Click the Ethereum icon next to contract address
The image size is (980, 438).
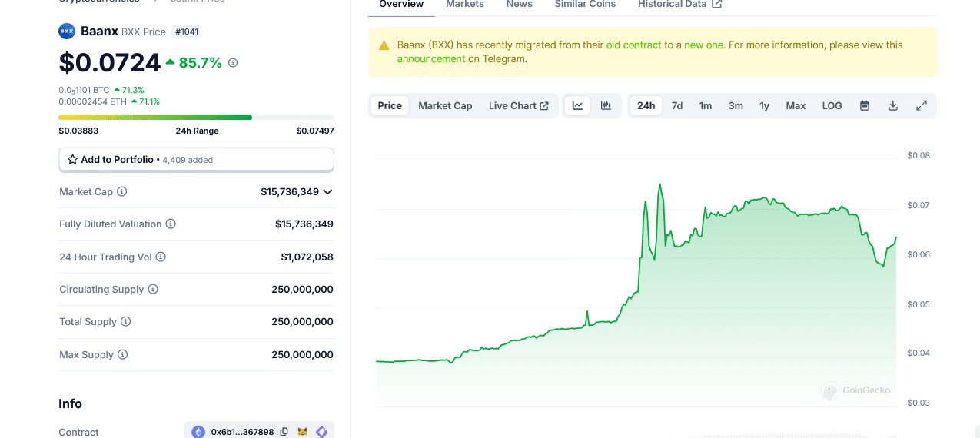click(198, 432)
